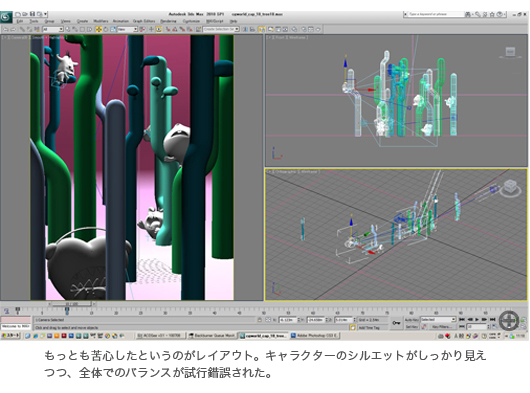
Task: Open the Help menu
Action: point(234,21)
